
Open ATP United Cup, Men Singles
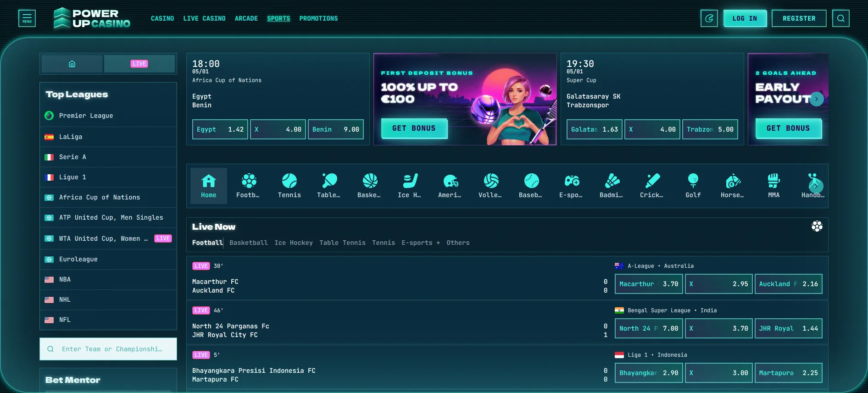click(x=108, y=217)
